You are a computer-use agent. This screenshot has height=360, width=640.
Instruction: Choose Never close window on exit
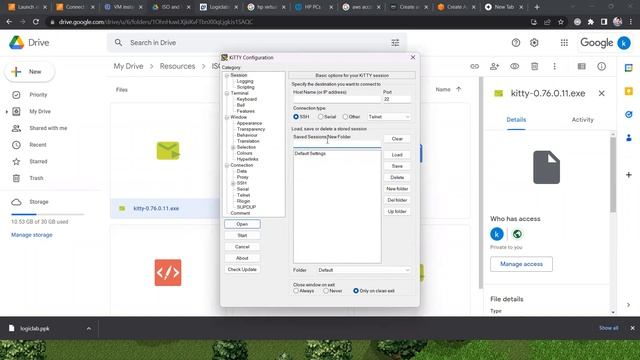pos(326,291)
